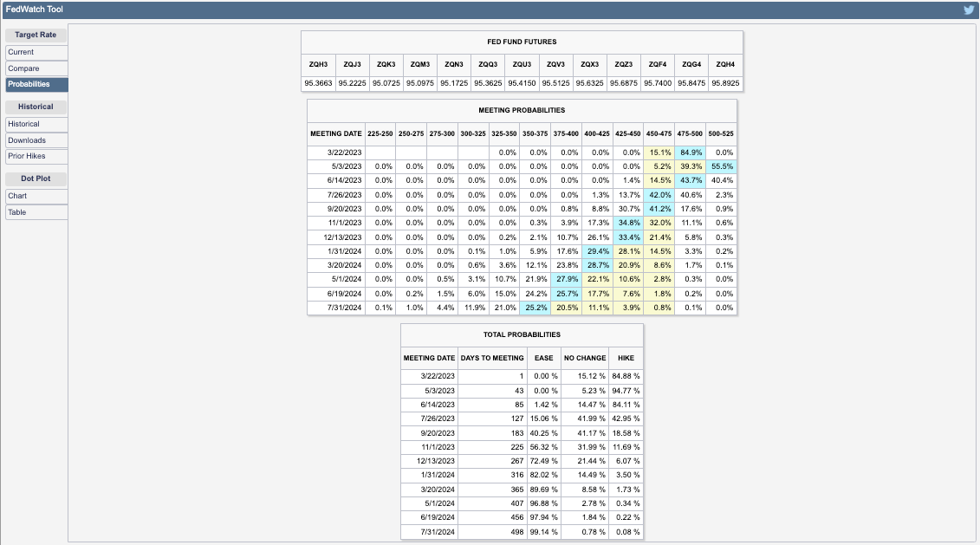
Task: Click the TOTAL PROBABILITIES table title
Action: [522, 335]
